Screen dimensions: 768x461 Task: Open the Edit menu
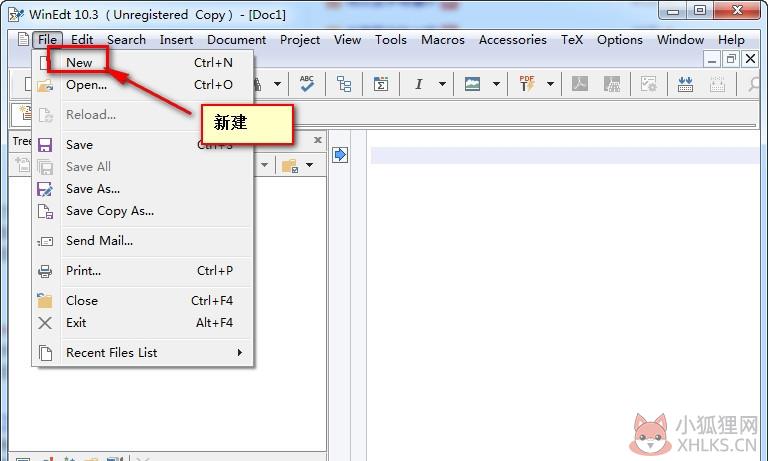point(82,40)
